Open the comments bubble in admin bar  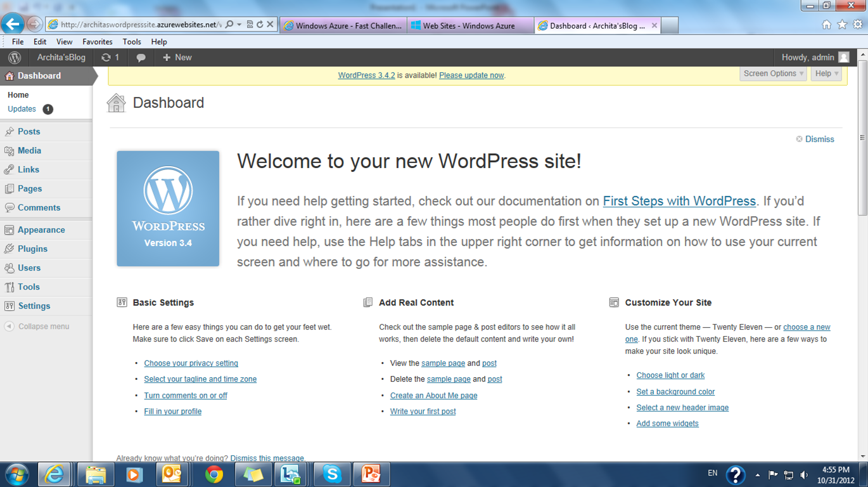click(141, 57)
